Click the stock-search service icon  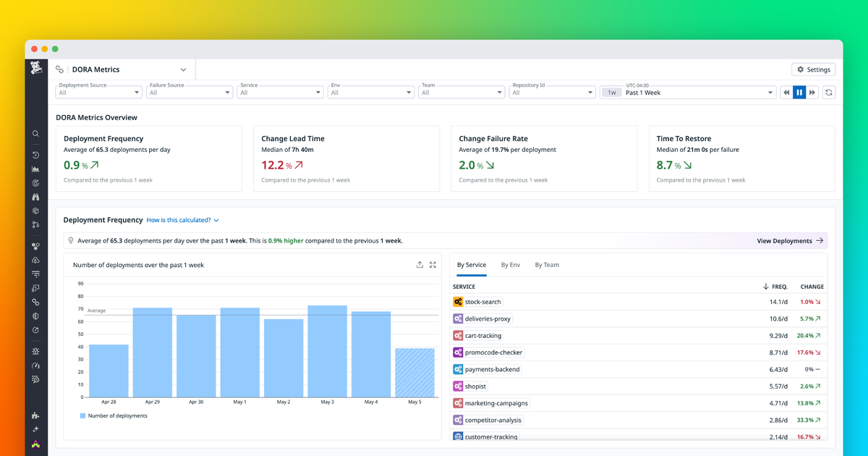click(x=458, y=302)
